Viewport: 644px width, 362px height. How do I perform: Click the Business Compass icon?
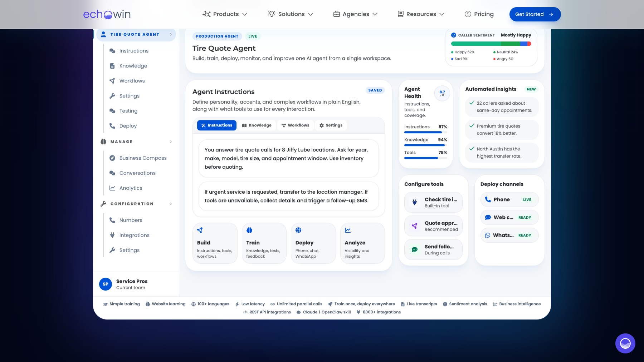tap(112, 158)
